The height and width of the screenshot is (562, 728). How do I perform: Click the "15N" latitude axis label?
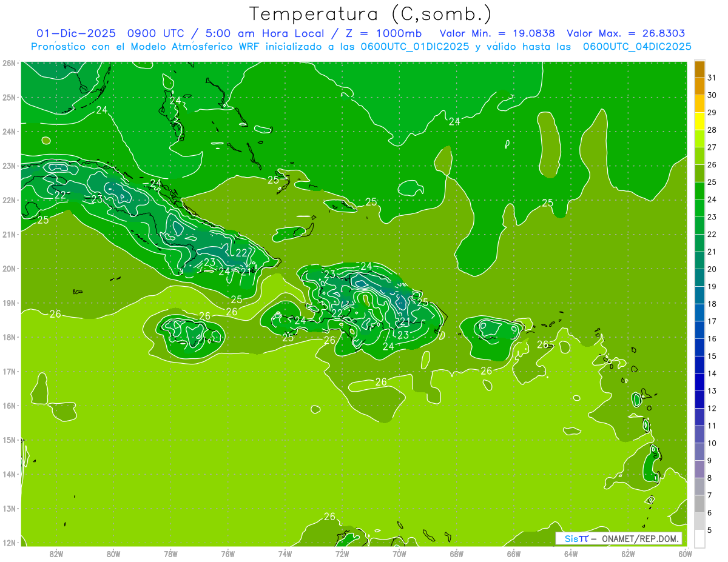(8, 440)
